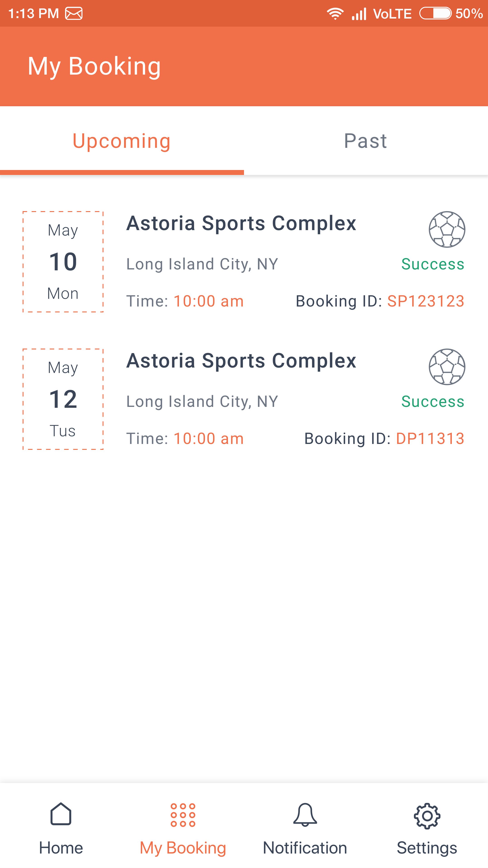Tap Success status on May 10 booking
Image resolution: width=488 pixels, height=868 pixels.
coord(433,264)
